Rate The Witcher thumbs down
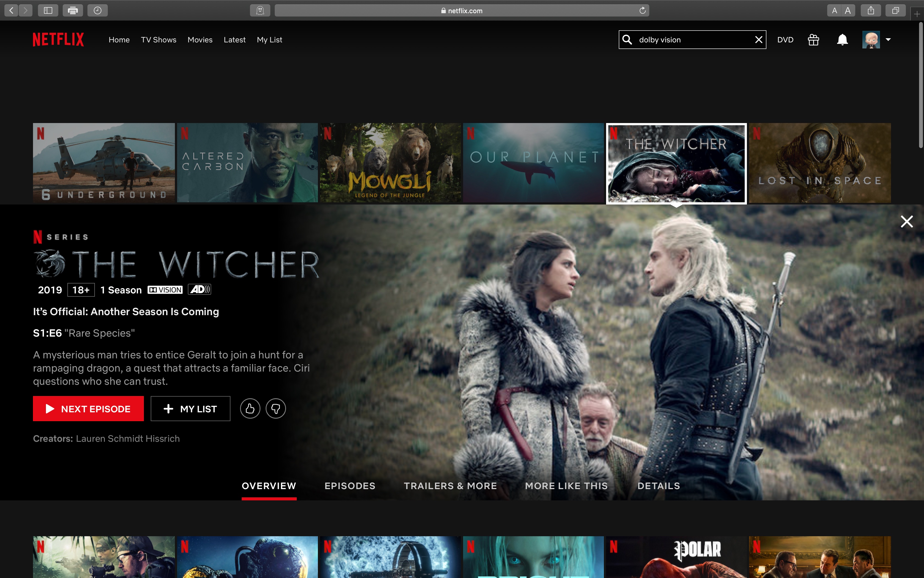Image resolution: width=924 pixels, height=578 pixels. pyautogui.click(x=276, y=409)
